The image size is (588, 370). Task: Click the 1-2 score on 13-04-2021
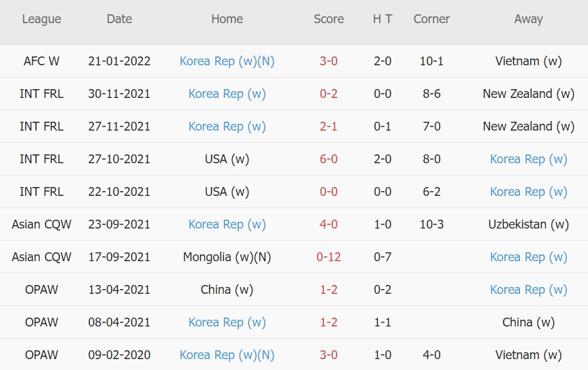(329, 290)
